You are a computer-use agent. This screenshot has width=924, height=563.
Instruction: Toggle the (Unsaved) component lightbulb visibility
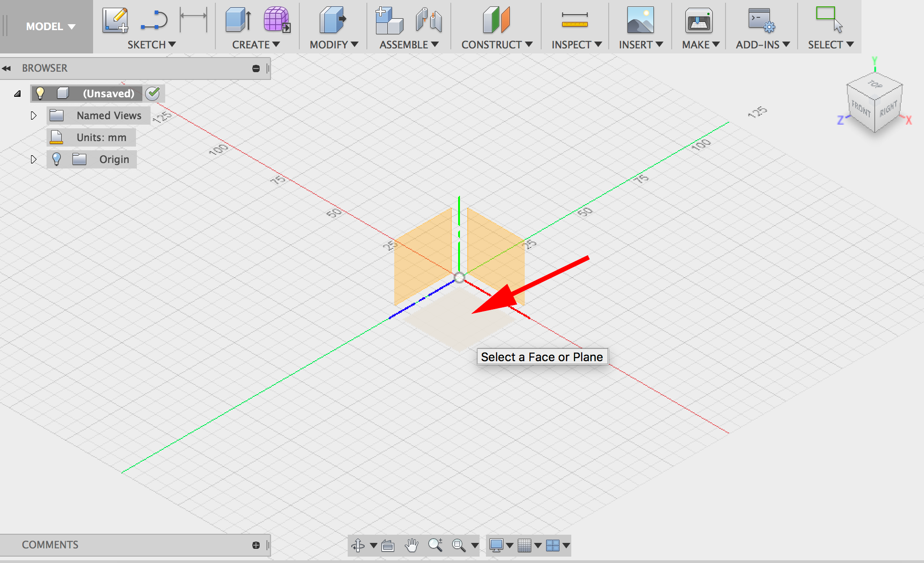tap(40, 93)
